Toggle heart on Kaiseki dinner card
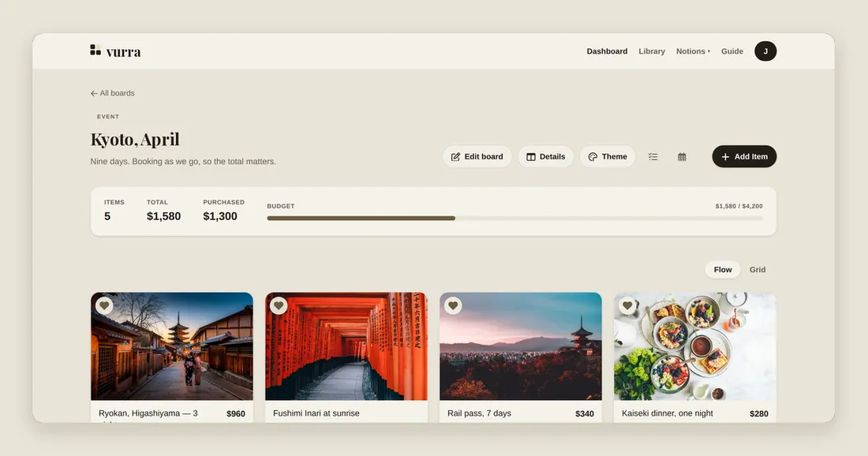 pyautogui.click(x=627, y=305)
